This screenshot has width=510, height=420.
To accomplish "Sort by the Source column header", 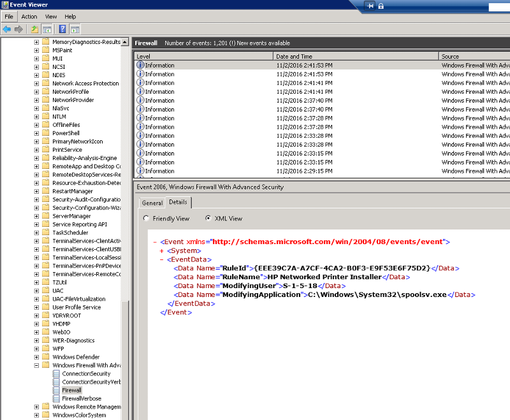I will pos(474,56).
